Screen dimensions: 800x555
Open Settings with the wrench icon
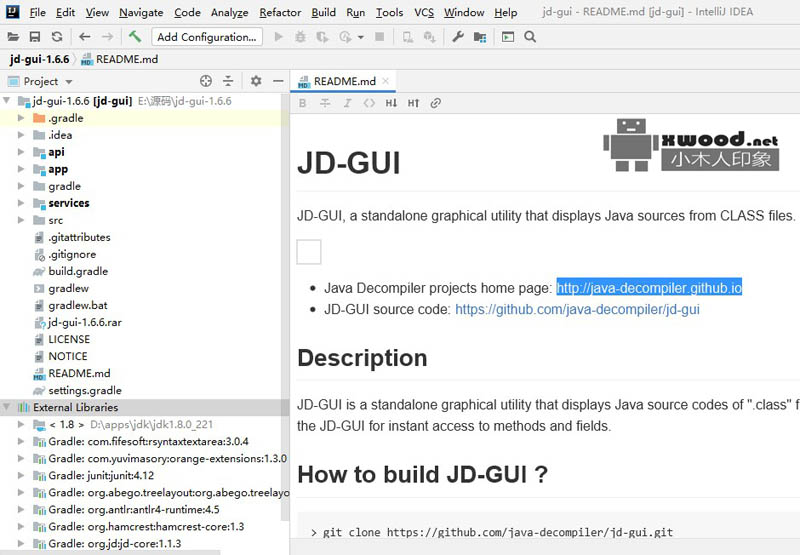tap(458, 37)
